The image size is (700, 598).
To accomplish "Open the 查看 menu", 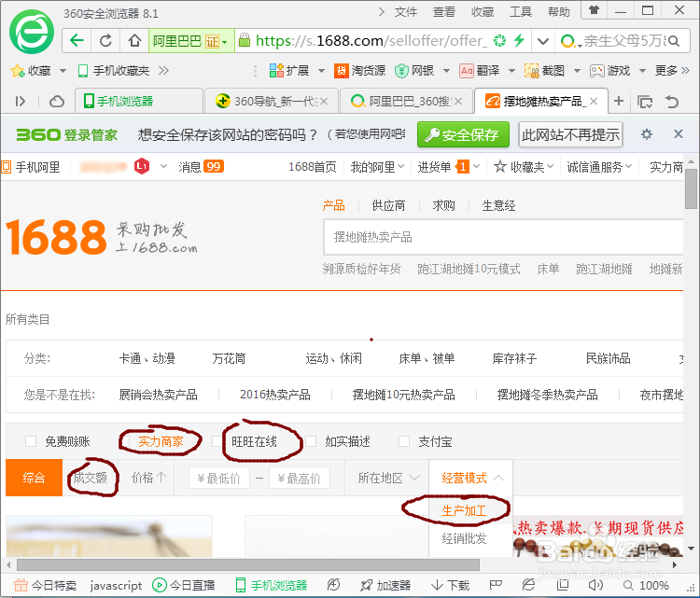I will [x=443, y=12].
